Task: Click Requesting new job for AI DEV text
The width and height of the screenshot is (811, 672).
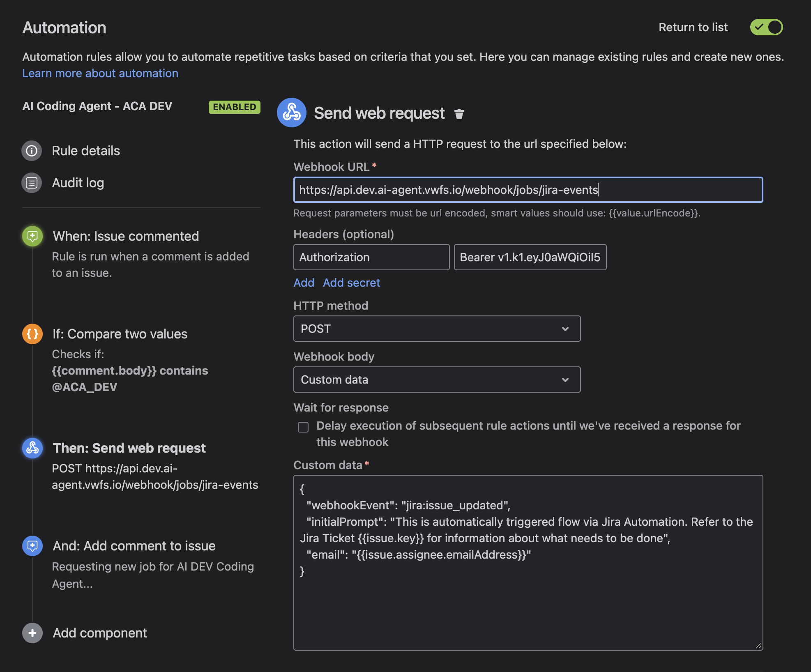Action: click(153, 575)
